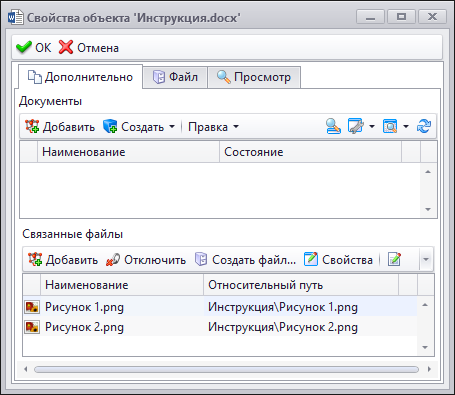Open Свойства of the linked file

[338, 260]
